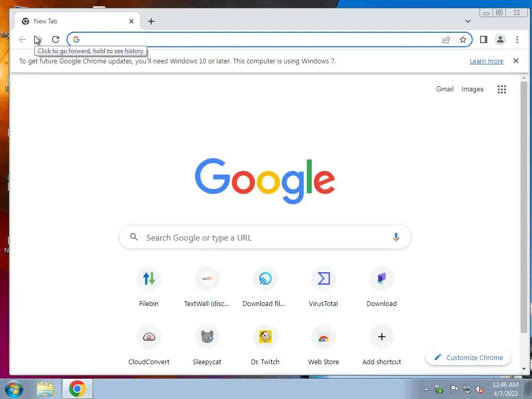Image resolution: width=532 pixels, height=399 pixels.
Task: Open the profile avatar menu
Action: [x=500, y=39]
